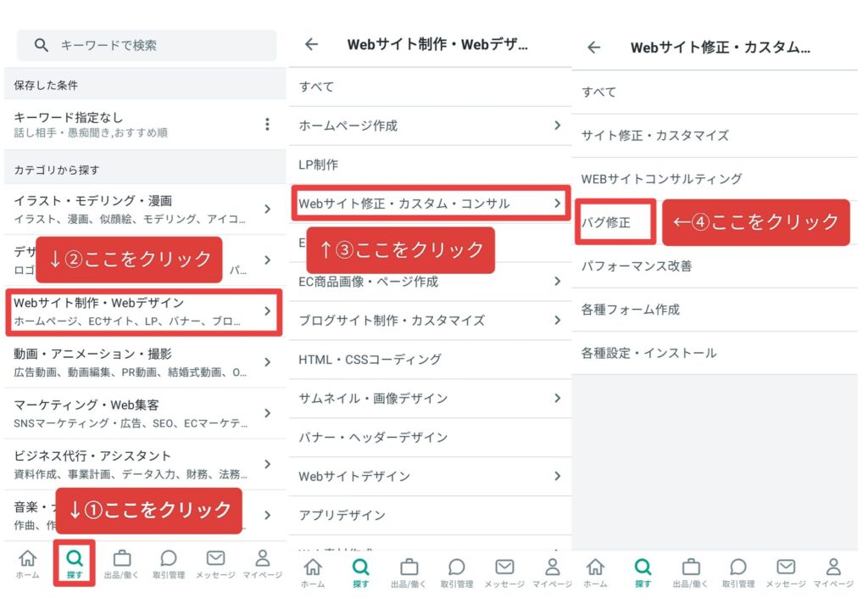The width and height of the screenshot is (868, 615).
Task: Open EC商品画像・ページ作成 subcategory
Action: [430, 282]
